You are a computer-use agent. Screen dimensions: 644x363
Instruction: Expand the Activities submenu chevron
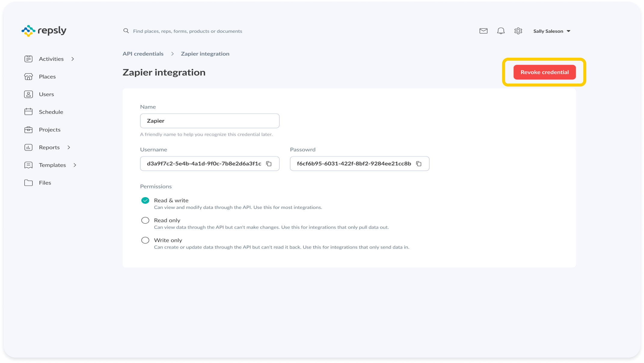[x=73, y=59]
